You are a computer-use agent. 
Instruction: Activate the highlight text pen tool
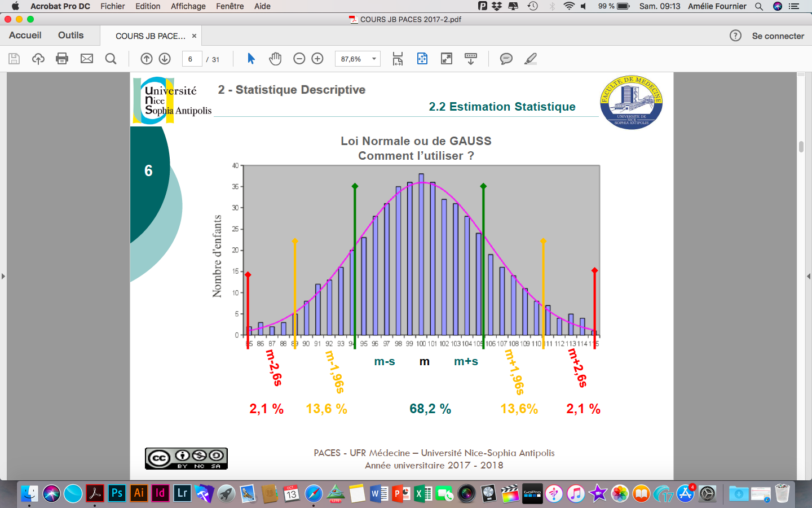pos(530,59)
